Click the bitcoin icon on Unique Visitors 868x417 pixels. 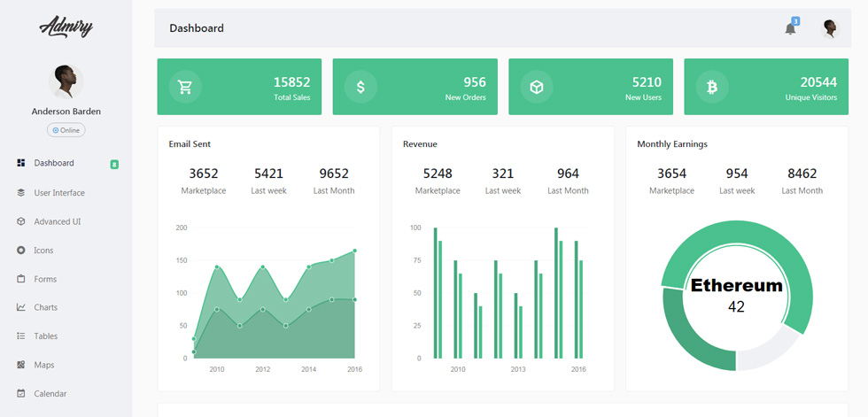(712, 87)
